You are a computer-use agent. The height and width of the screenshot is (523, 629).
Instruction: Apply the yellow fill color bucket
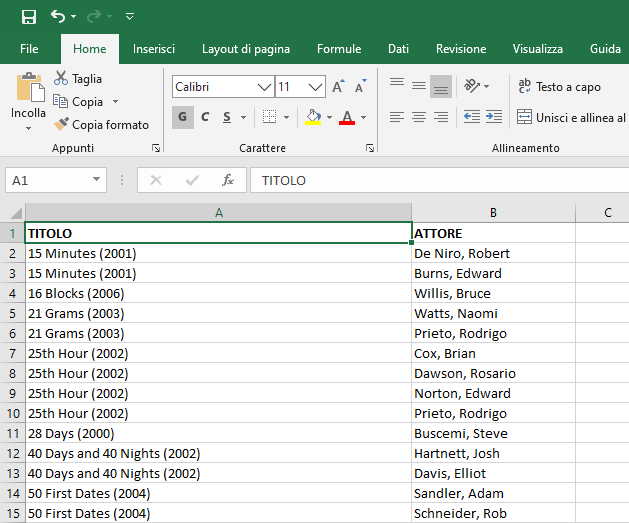(x=313, y=117)
